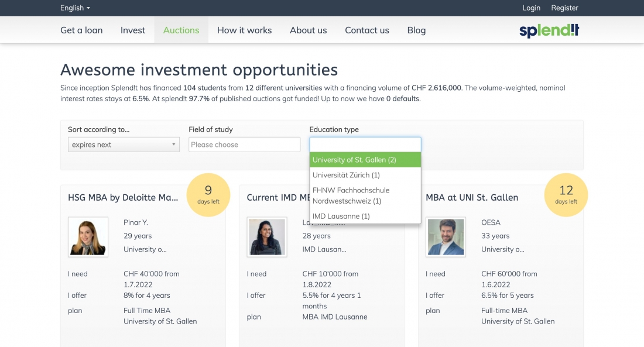This screenshot has width=644, height=347.
Task: Click the text '6.5% for 5 years'
Action: click(507, 296)
